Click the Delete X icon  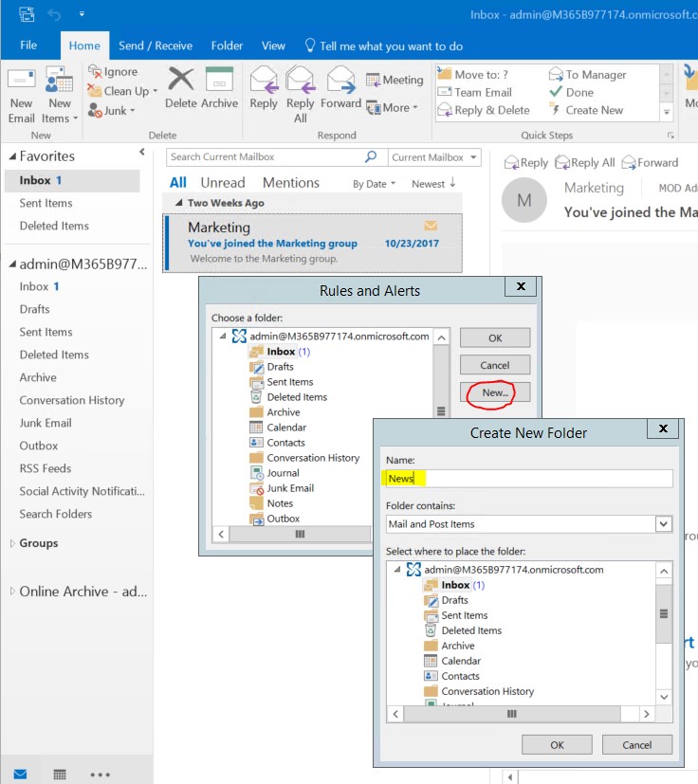click(x=180, y=79)
